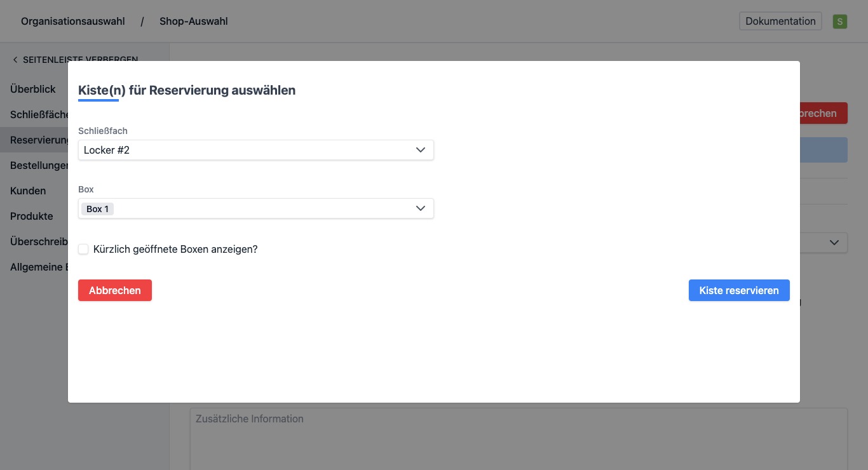The height and width of the screenshot is (470, 868).
Task: Open Überblick in the sidebar
Action: click(x=33, y=90)
